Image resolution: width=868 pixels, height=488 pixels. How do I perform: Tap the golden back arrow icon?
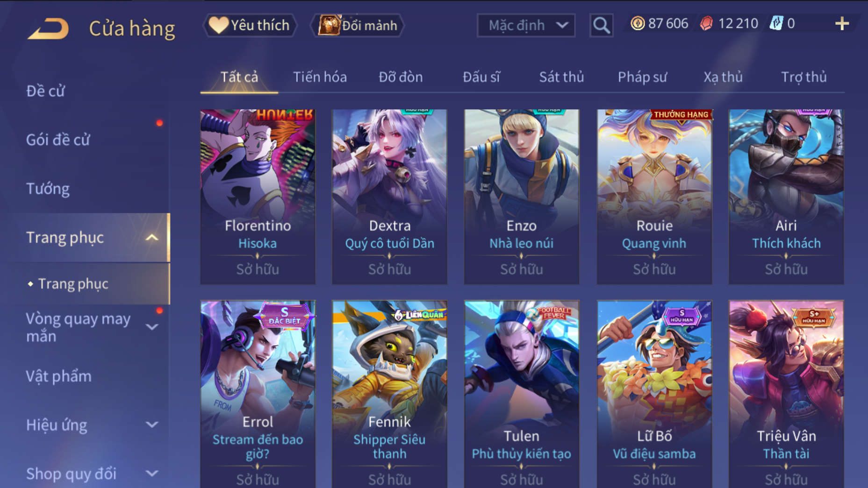coord(49,28)
